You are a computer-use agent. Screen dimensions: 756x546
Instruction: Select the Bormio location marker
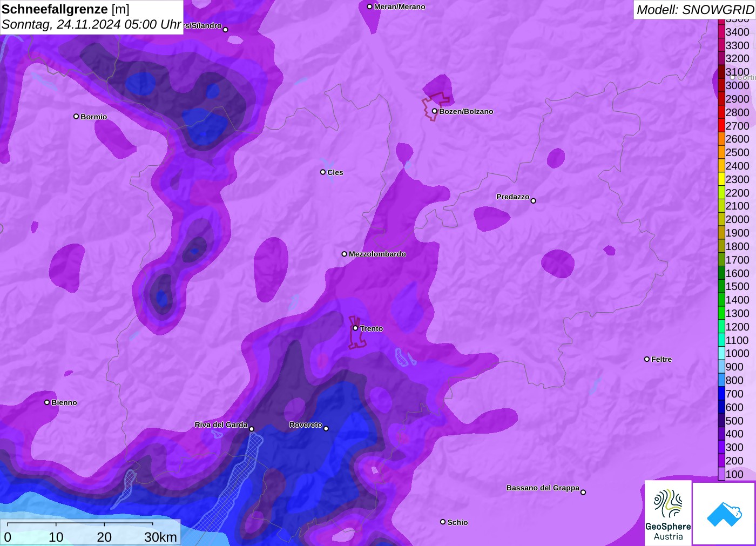tap(76, 116)
